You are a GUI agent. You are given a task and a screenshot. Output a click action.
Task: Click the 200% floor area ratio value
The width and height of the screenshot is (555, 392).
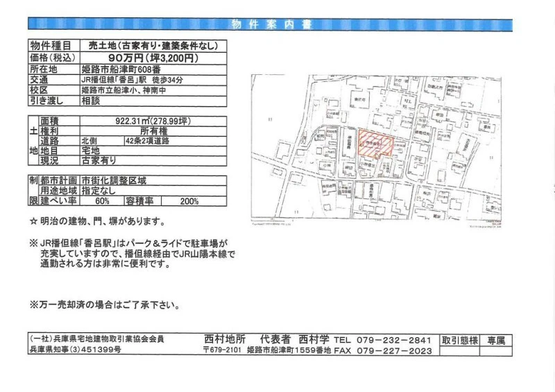coord(189,201)
